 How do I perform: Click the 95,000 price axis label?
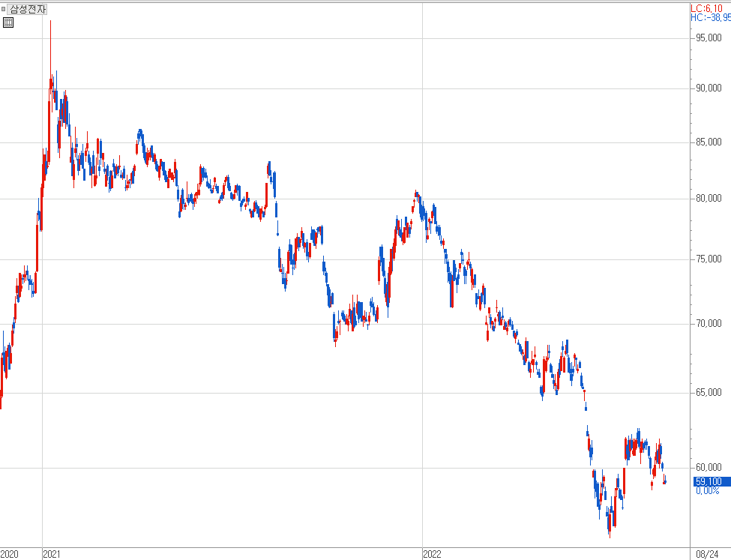pos(709,38)
